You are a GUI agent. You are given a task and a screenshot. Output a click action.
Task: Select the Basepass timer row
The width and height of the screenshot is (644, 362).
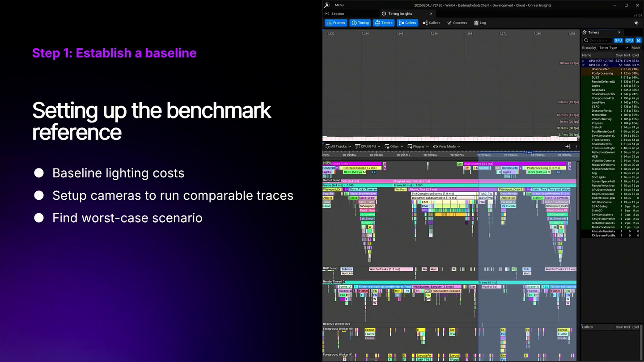point(611,90)
